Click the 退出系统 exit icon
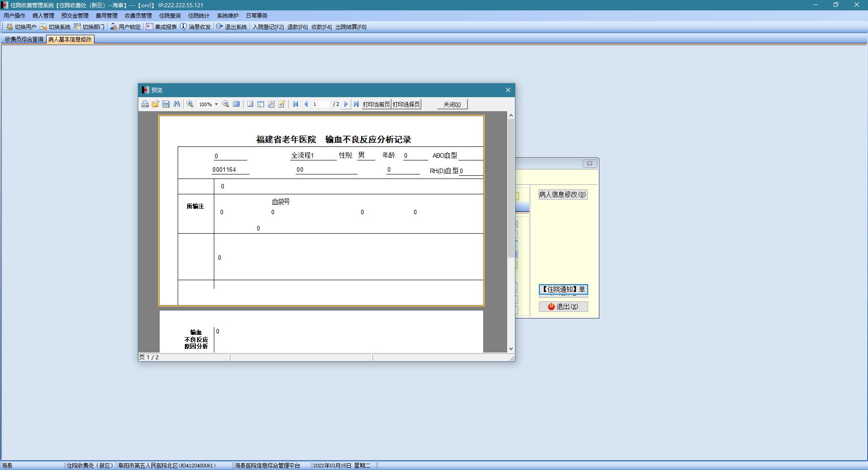 click(x=220, y=27)
